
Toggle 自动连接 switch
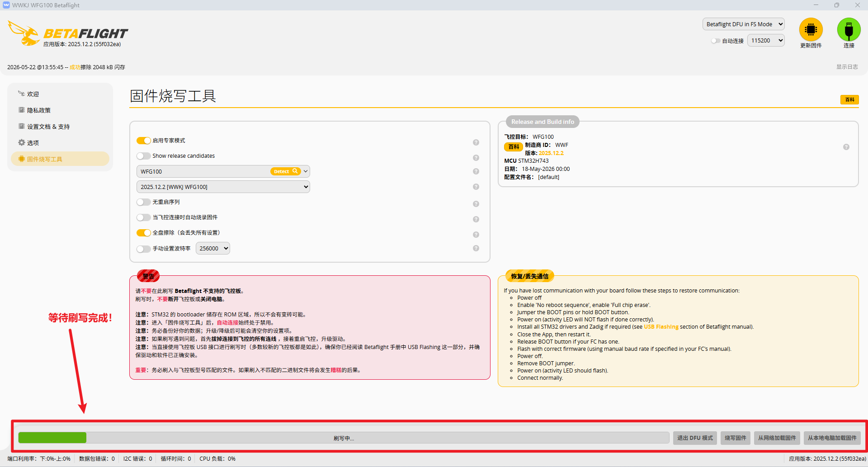716,41
